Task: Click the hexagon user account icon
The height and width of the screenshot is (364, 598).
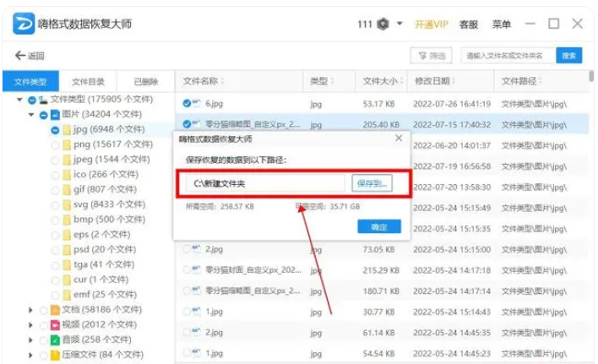Action: [x=383, y=24]
